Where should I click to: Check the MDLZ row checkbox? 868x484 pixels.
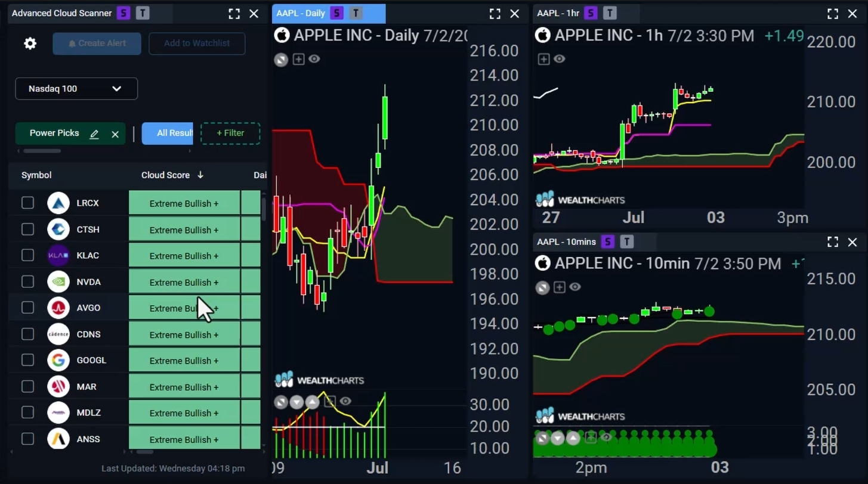[27, 412]
